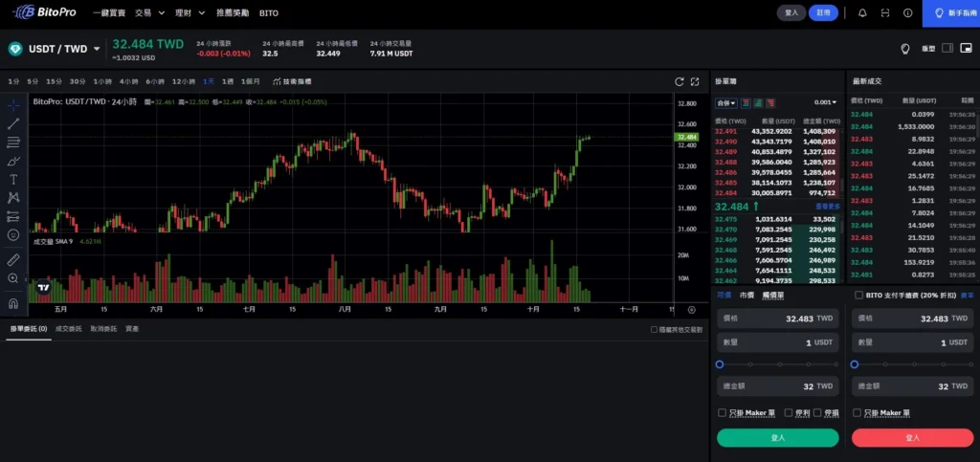
Task: Collapse the chart drawing toolbar arrow
Action: [26, 280]
